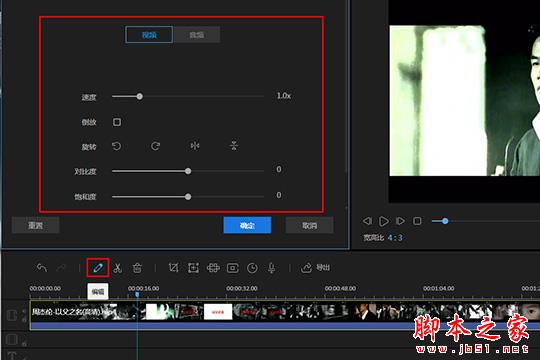Click the zoom frame icon in the toolbar
The width and height of the screenshot is (540, 360).
click(193, 268)
